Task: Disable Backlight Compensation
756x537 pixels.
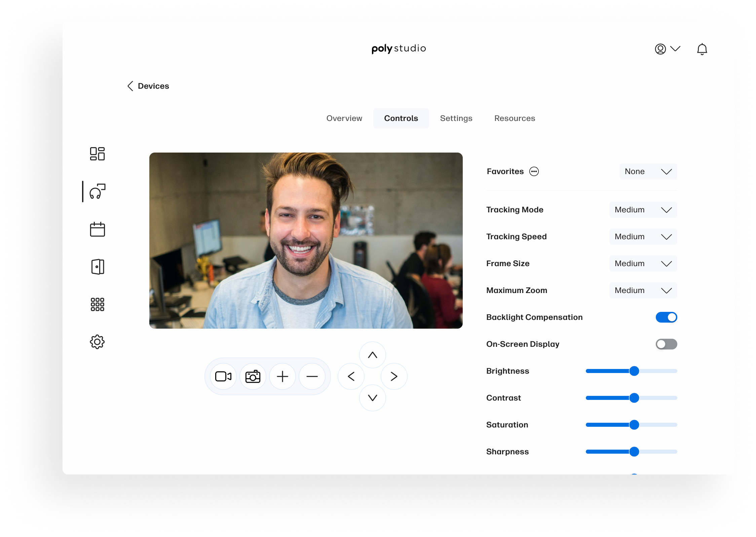Action: point(666,317)
